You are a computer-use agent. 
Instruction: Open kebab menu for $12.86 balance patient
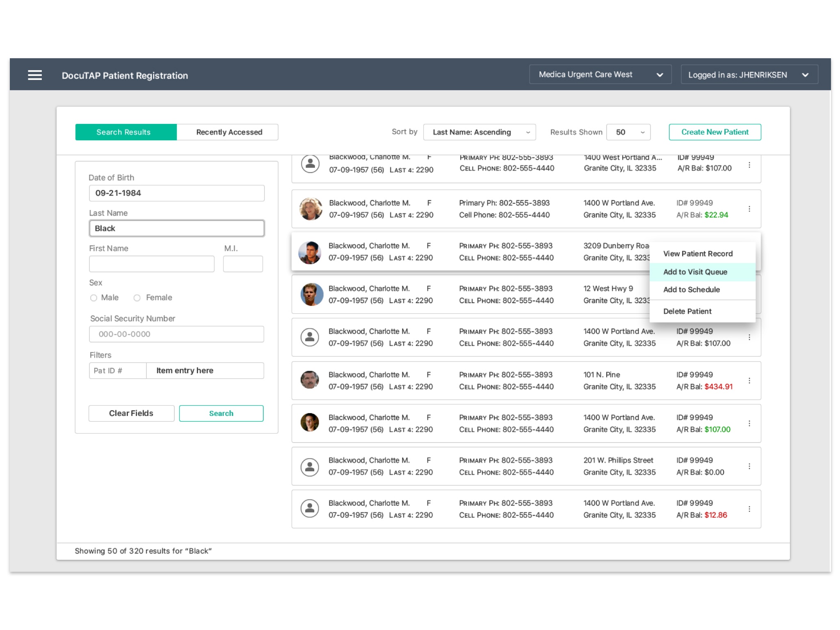[749, 509]
